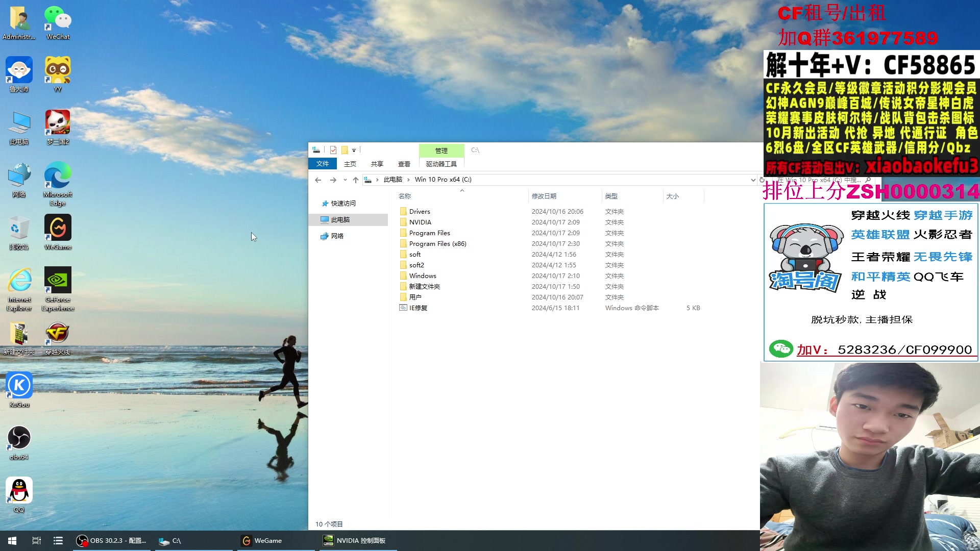Expand the address bar history dropdown

point(753,180)
